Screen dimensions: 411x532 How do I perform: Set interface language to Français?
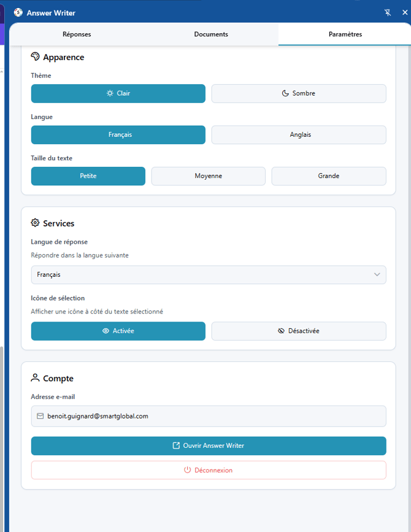pyautogui.click(x=118, y=135)
